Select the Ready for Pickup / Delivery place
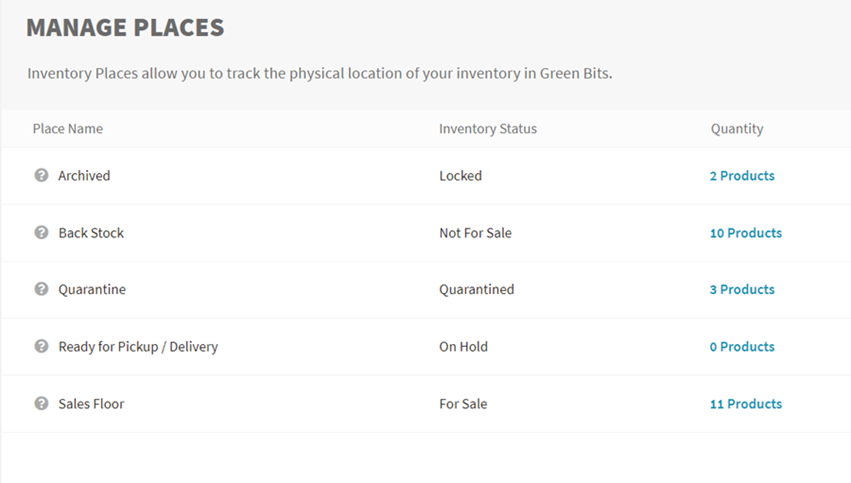The image size is (851, 483). [138, 347]
